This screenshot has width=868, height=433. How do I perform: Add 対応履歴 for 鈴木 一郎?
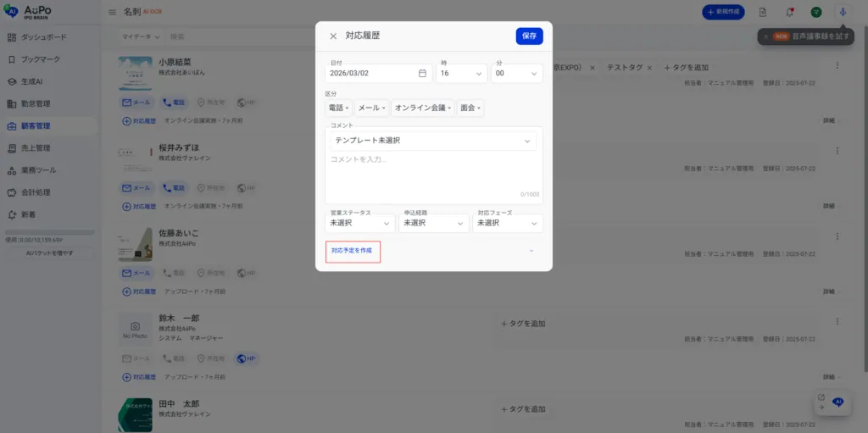pos(139,377)
